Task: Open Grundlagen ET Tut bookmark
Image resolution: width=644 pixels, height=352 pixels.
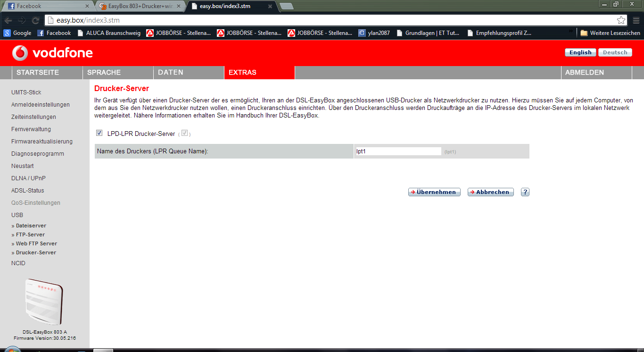Action: [x=429, y=33]
